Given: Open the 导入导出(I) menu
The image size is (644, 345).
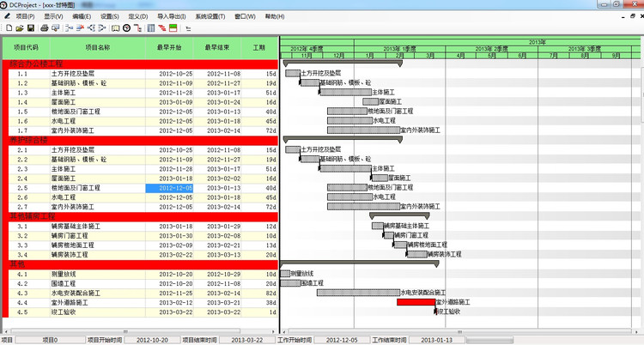Looking at the screenshot, I should (x=173, y=16).
